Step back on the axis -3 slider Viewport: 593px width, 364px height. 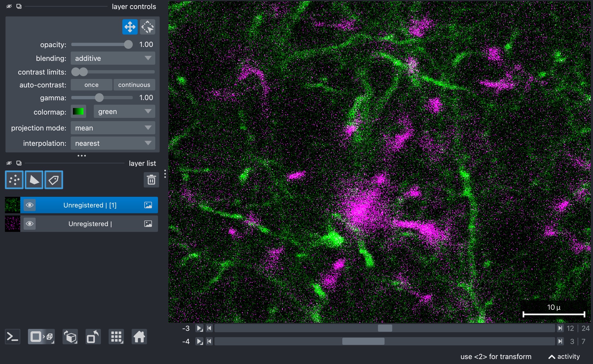point(209,328)
